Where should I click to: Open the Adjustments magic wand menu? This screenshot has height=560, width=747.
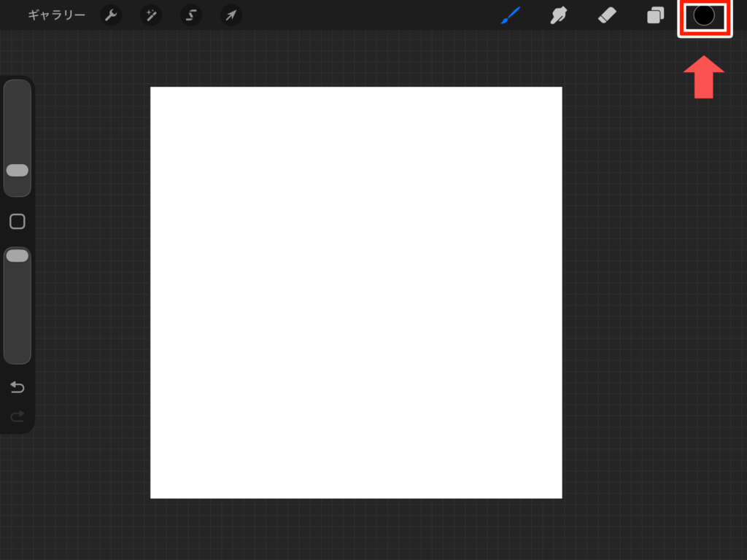151,15
